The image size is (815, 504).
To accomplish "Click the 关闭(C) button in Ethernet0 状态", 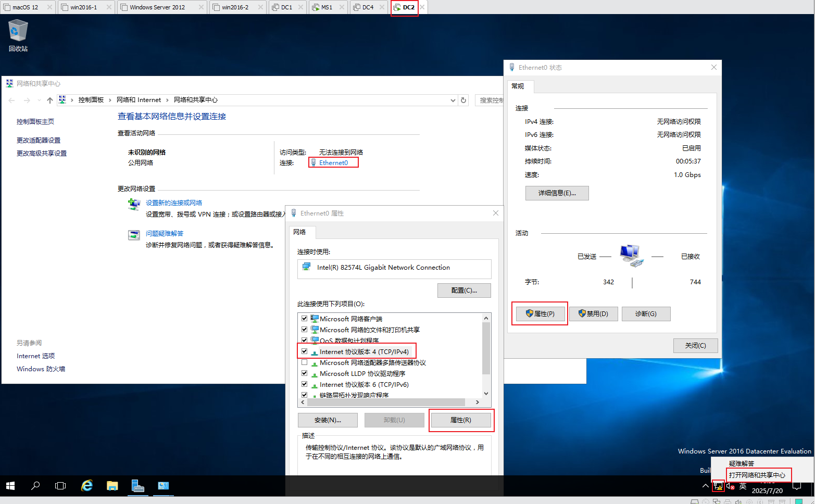I will coord(695,346).
